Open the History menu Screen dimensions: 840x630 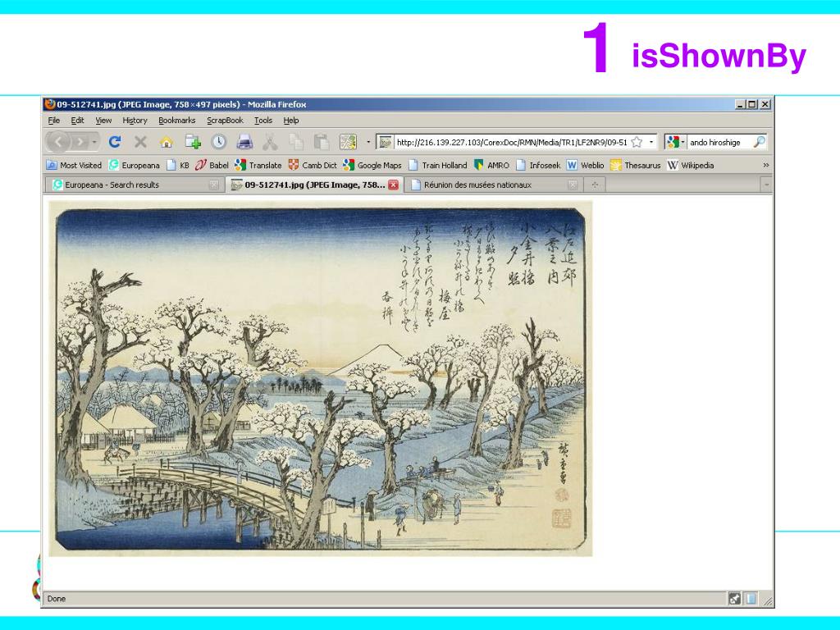pos(135,121)
